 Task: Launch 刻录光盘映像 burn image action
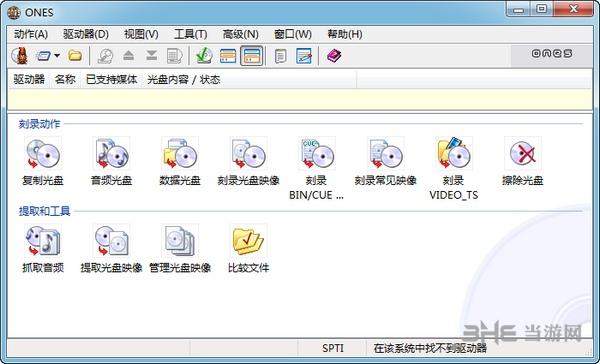(248, 162)
